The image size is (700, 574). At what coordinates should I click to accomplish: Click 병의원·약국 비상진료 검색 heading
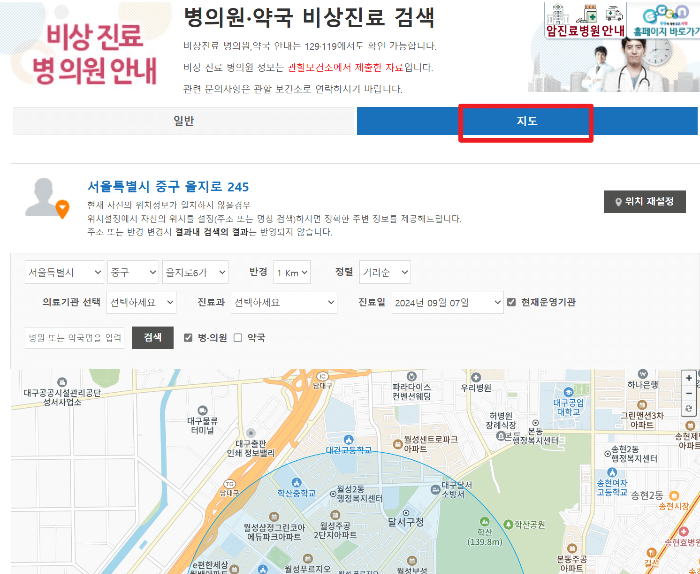308,18
